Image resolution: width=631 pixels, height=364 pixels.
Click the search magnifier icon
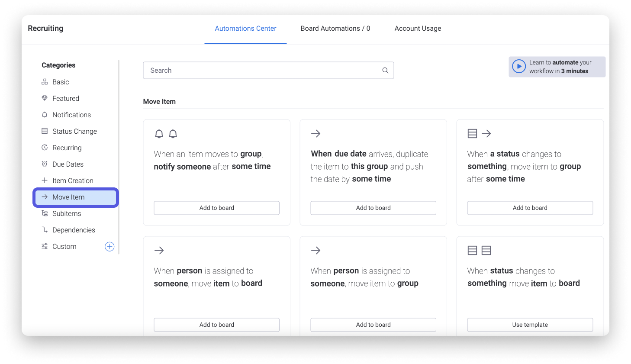tap(385, 71)
